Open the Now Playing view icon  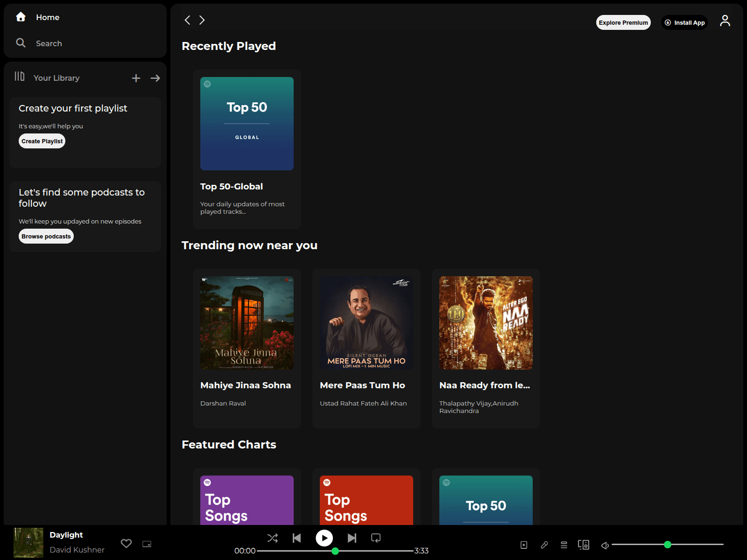[x=524, y=545]
